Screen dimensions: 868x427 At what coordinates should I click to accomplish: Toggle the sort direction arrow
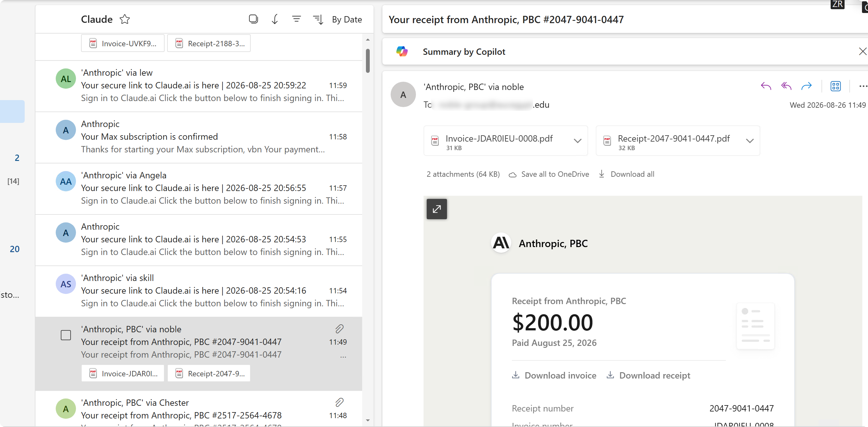pyautogui.click(x=275, y=19)
